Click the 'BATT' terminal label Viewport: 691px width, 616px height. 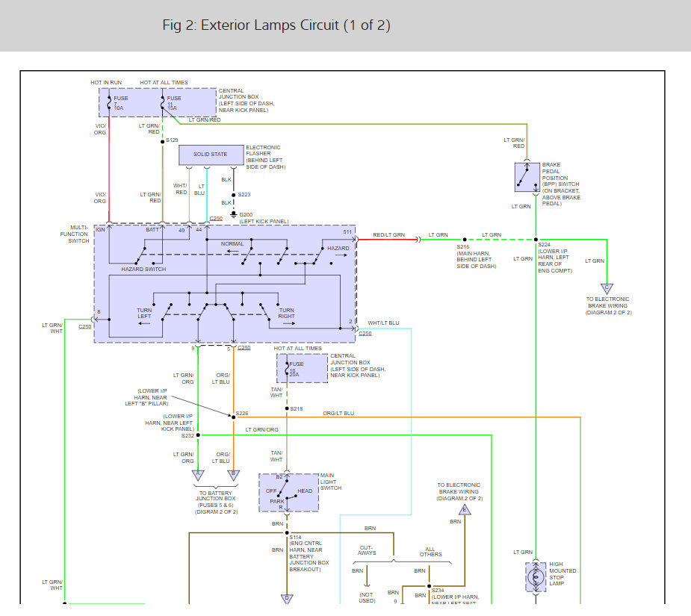tap(152, 229)
